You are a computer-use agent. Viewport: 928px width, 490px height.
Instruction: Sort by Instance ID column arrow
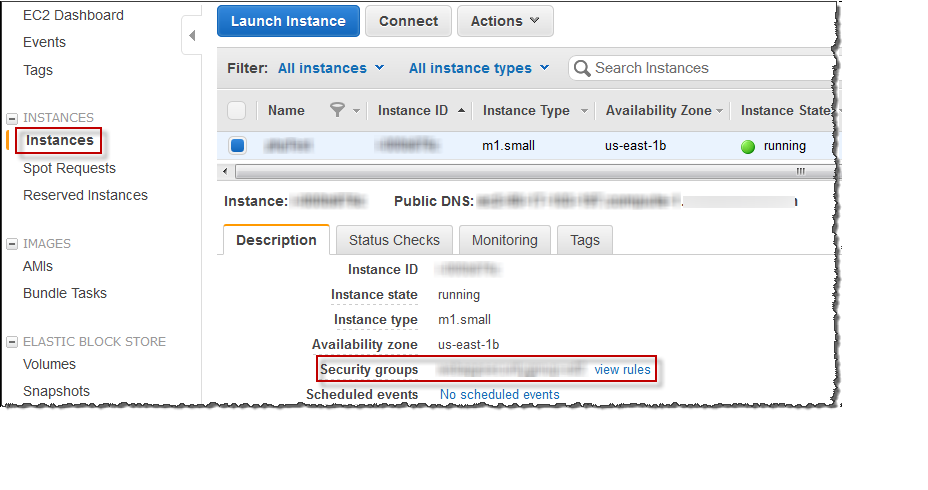click(461, 111)
